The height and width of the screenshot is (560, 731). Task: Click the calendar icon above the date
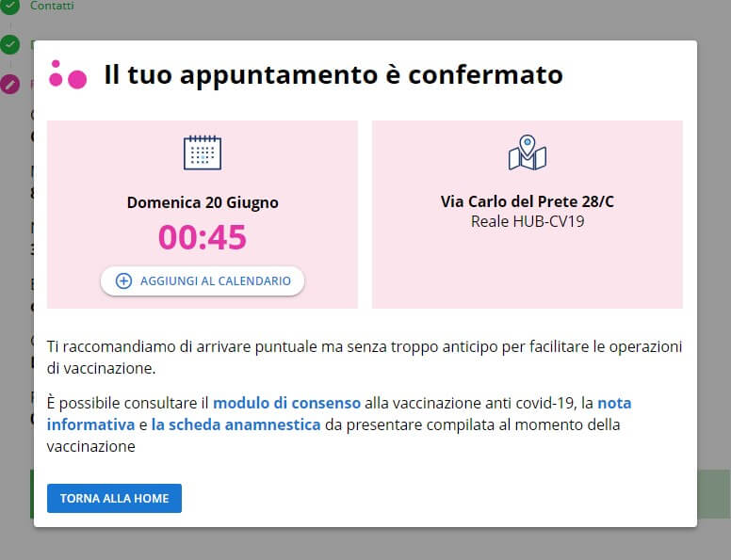(202, 152)
